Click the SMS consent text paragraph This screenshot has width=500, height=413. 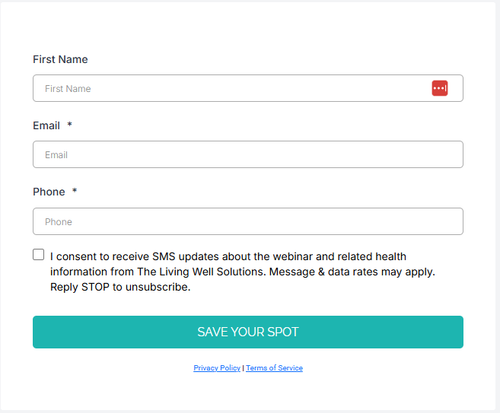243,272
